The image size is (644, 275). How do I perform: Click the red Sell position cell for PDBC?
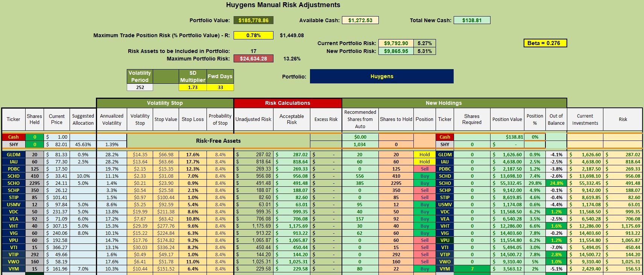click(425, 169)
